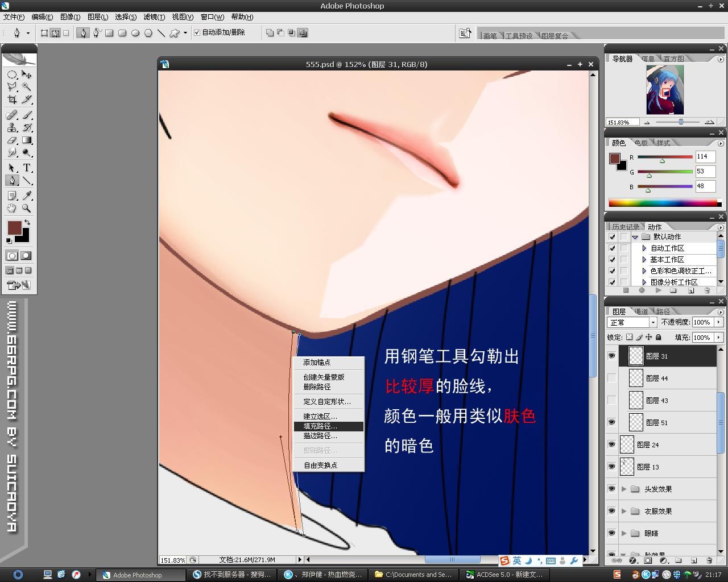Image resolution: width=728 pixels, height=582 pixels.
Task: Expand the 衣服效果 layer group
Action: [624, 511]
